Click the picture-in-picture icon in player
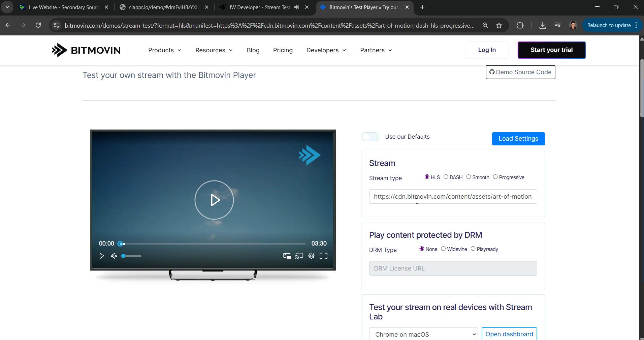The width and height of the screenshot is (644, 340). click(x=287, y=256)
